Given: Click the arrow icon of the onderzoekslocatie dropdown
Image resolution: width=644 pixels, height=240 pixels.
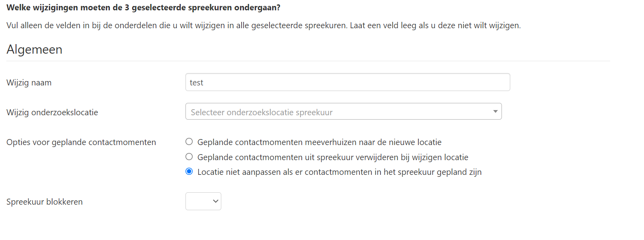Looking at the screenshot, I should [495, 112].
